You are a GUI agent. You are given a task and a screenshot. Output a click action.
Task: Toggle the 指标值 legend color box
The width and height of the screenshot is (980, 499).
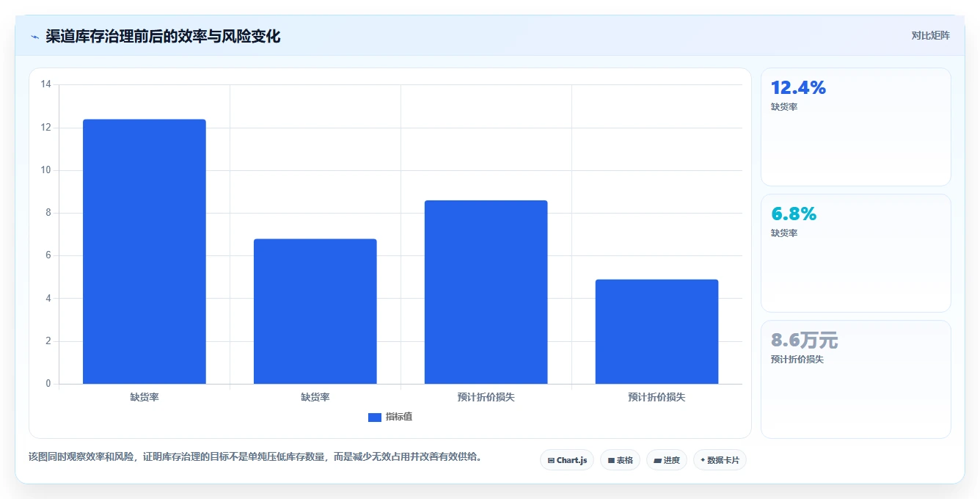(375, 417)
